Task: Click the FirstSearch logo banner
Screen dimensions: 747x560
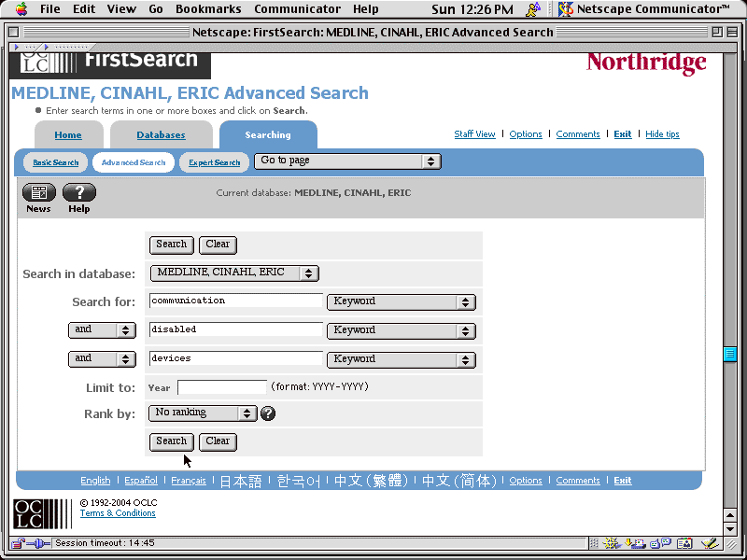Action: (x=109, y=65)
